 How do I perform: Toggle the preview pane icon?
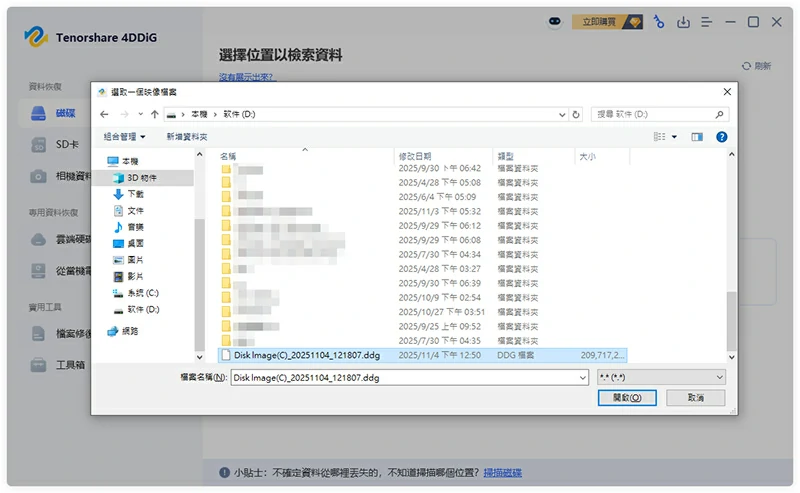click(x=697, y=137)
